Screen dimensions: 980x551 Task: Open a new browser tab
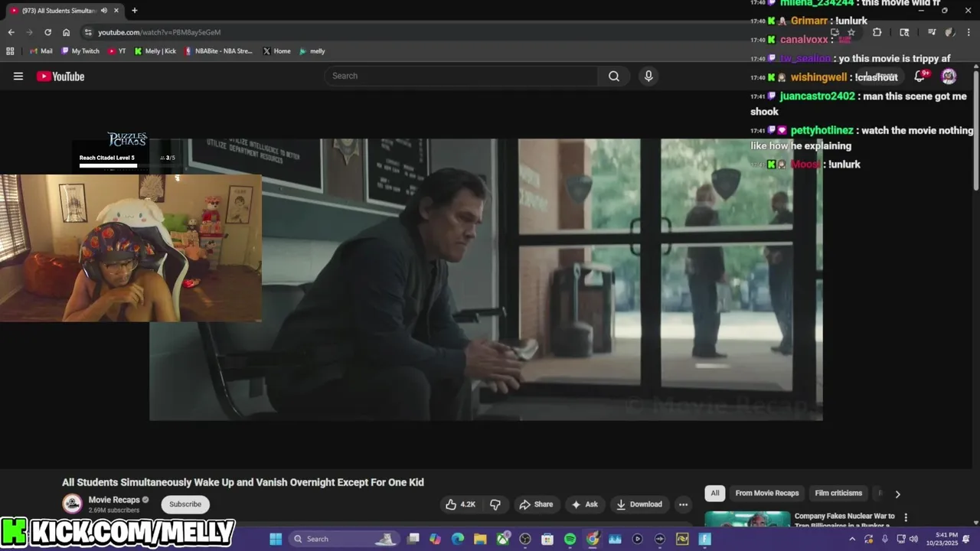click(135, 11)
